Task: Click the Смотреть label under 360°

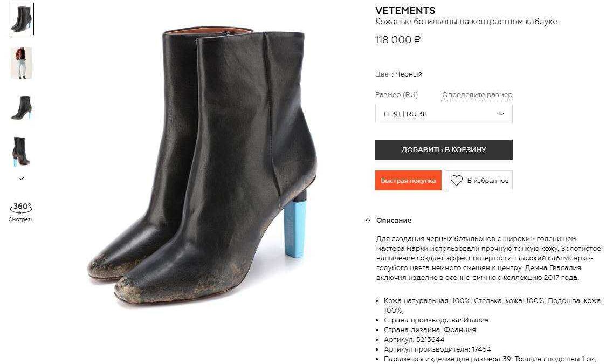Action: point(21,219)
